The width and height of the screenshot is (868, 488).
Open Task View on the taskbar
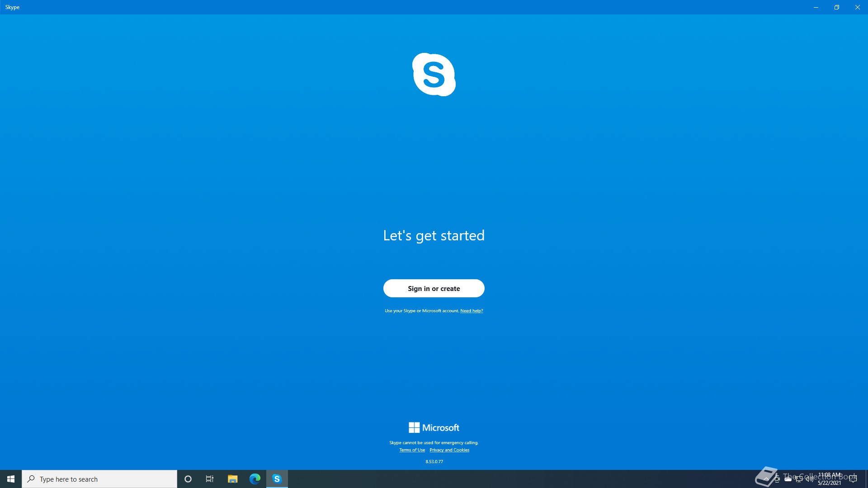pos(210,479)
